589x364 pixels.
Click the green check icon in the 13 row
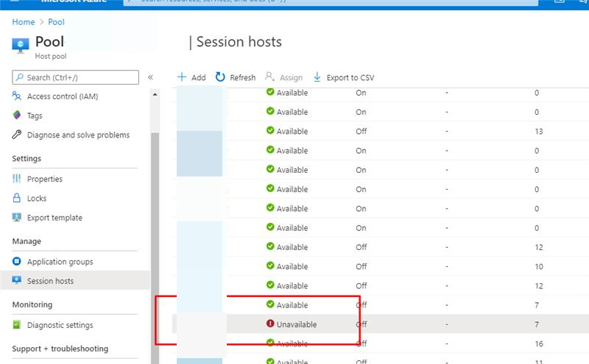click(x=270, y=130)
